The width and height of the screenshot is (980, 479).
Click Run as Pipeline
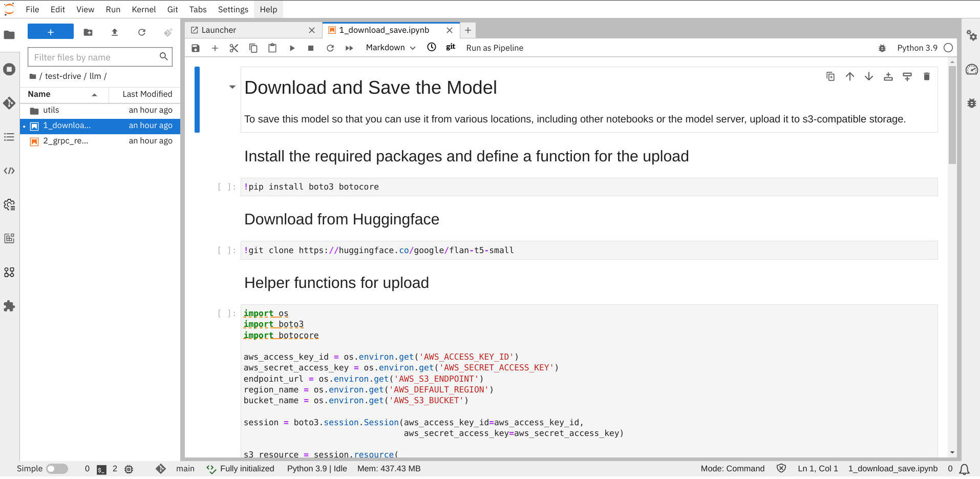pyautogui.click(x=495, y=48)
